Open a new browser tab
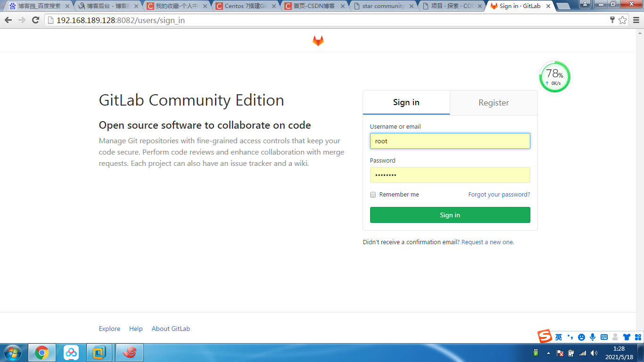This screenshot has height=362, width=644. [x=564, y=7]
